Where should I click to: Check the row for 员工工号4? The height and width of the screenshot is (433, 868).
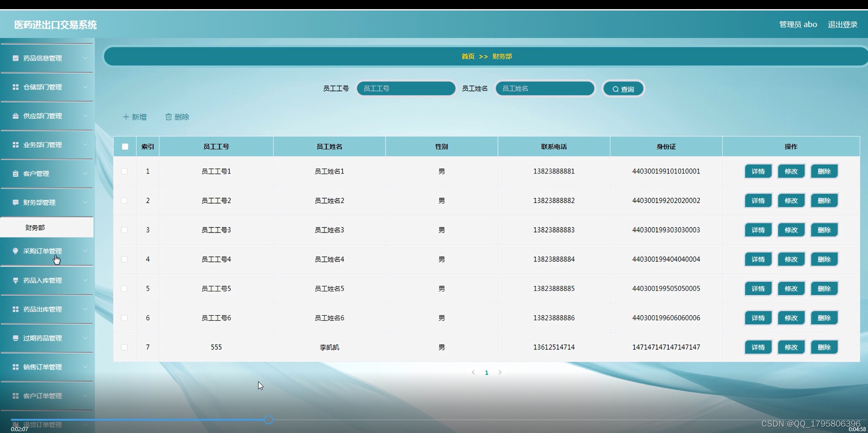124,259
